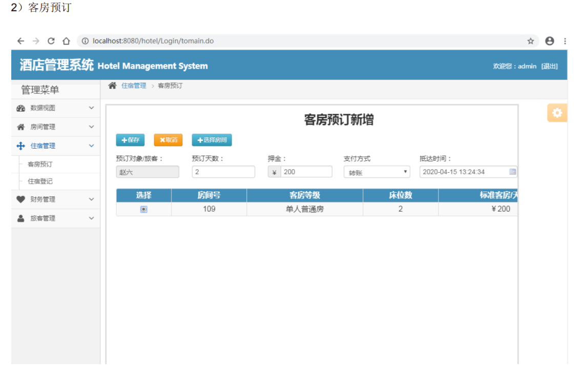Open the browser three-dot menu
Image resolution: width=584 pixels, height=392 pixels.
pos(565,41)
